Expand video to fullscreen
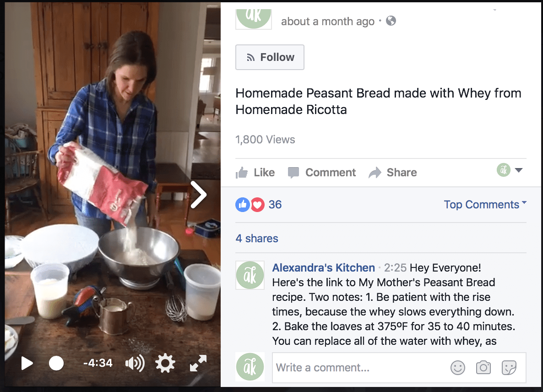The image size is (543, 392). pyautogui.click(x=198, y=364)
